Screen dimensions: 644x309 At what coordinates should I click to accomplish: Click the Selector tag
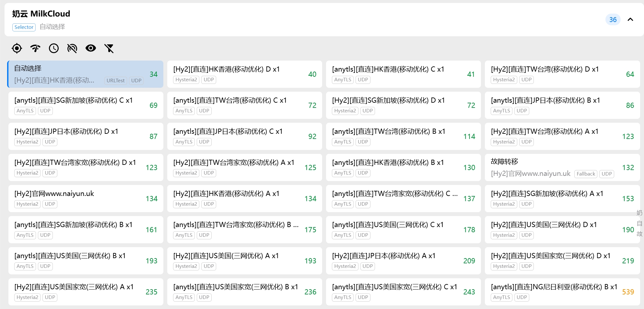(x=24, y=27)
